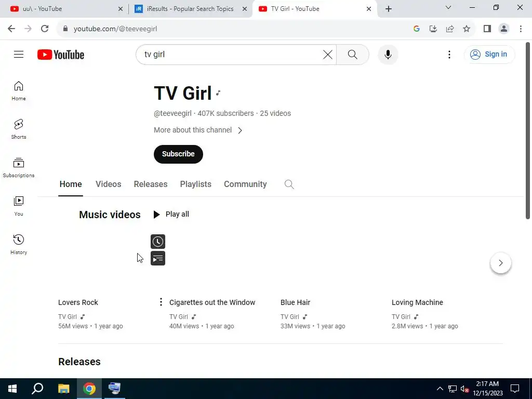Open the tab search dropdown arrow

pyautogui.click(x=448, y=7)
